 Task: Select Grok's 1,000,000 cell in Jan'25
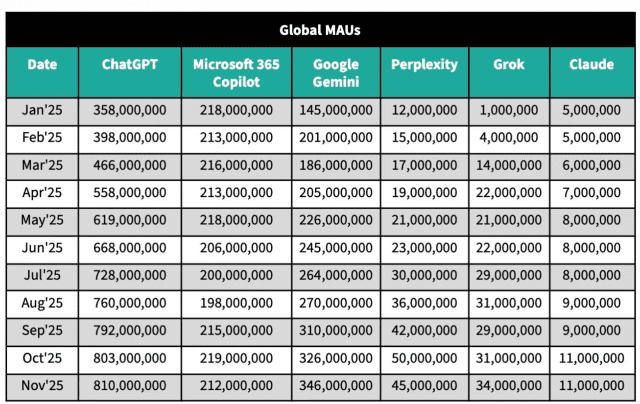pyautogui.click(x=509, y=110)
